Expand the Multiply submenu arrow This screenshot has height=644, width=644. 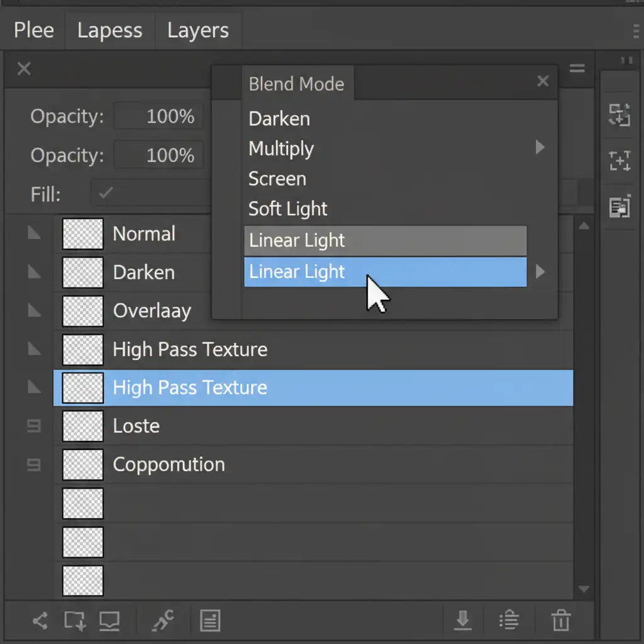pyautogui.click(x=540, y=148)
